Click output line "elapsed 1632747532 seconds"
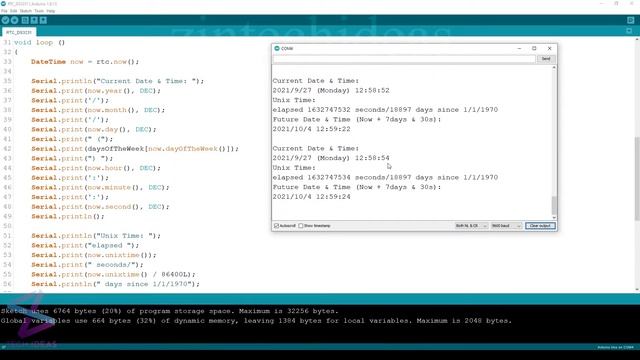The image size is (640, 360). pos(385,109)
